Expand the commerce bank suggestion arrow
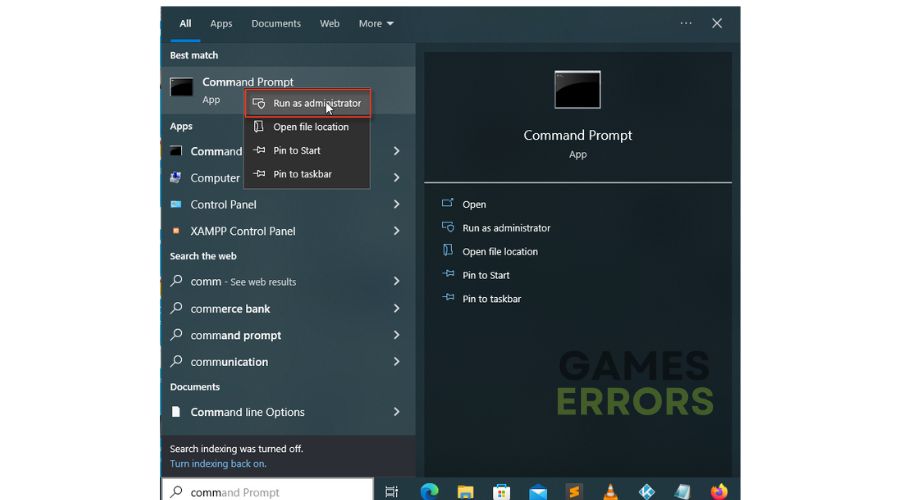Viewport: 900px width, 500px height. (x=397, y=308)
